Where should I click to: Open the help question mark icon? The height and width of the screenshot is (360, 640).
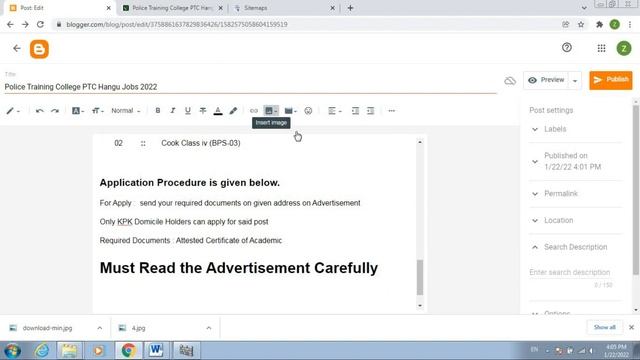(x=567, y=48)
